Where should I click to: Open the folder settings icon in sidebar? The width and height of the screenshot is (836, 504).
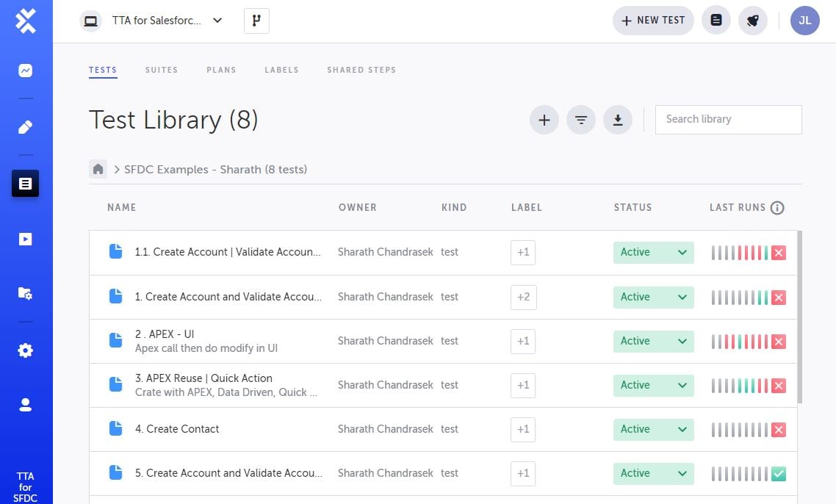click(26, 293)
